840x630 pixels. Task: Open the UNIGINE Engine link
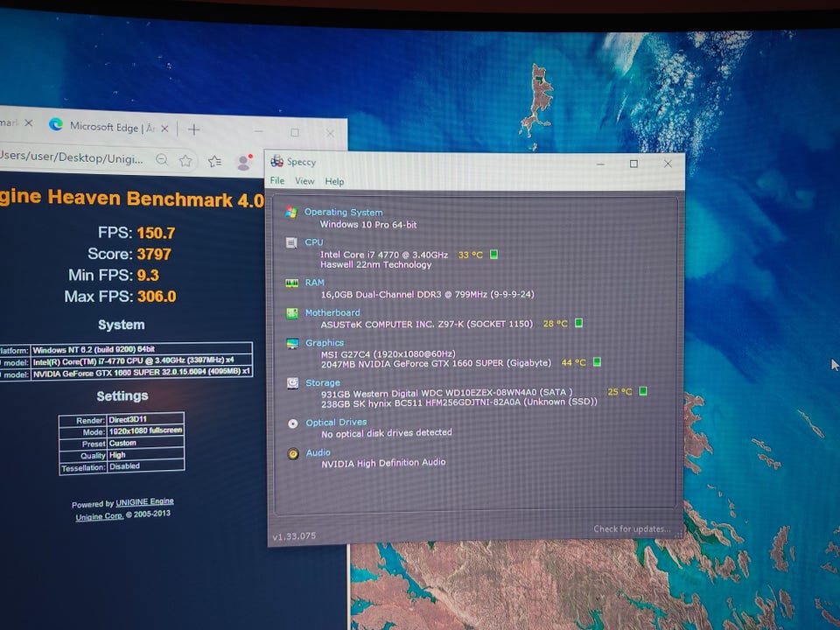click(x=145, y=502)
